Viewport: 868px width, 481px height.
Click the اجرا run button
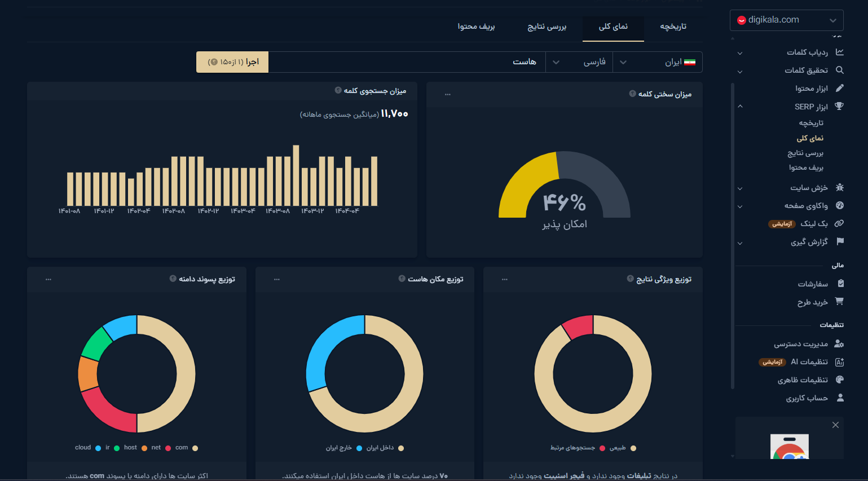coord(232,62)
